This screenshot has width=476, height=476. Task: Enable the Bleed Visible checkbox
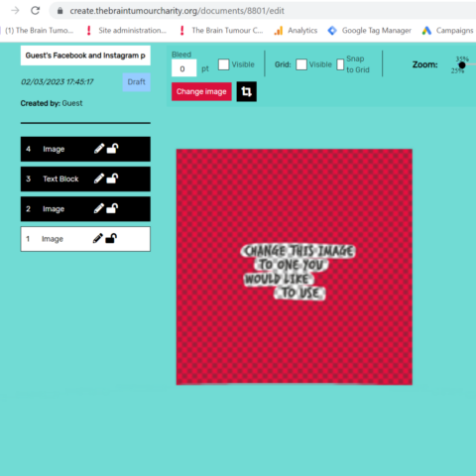224,64
